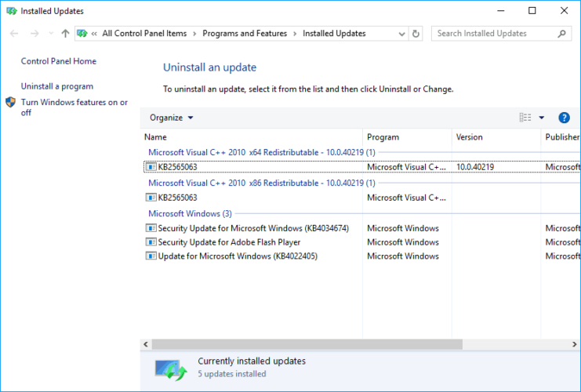
Task: Click the refresh icon beside address bar
Action: coord(416,34)
